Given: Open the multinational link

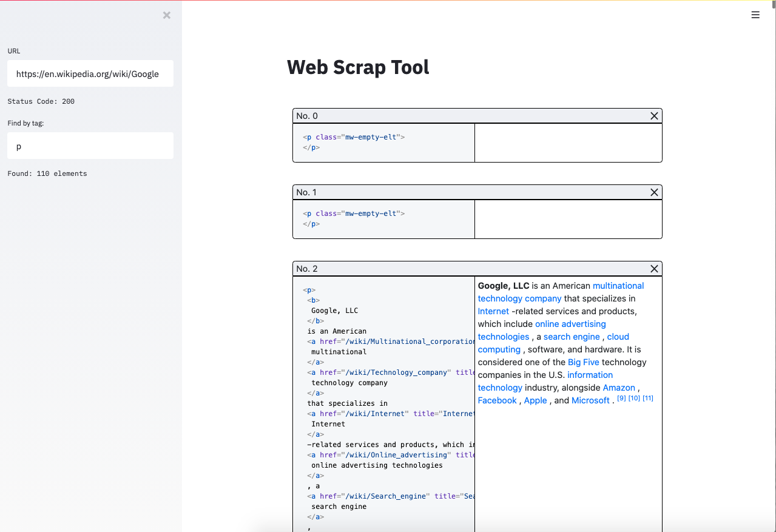Looking at the screenshot, I should pos(618,286).
